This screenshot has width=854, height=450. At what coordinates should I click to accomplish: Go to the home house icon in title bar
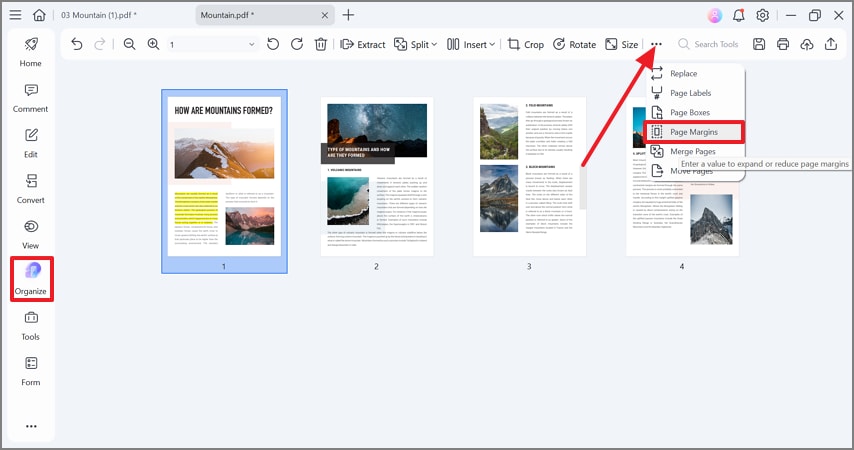(39, 15)
